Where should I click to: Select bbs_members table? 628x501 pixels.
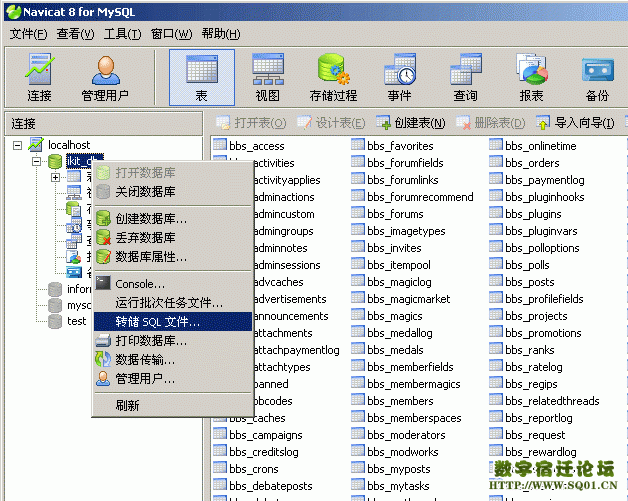click(x=400, y=401)
